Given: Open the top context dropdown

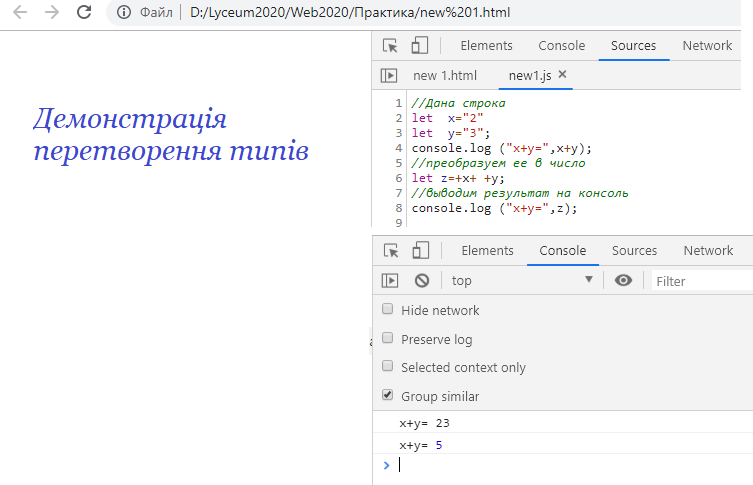Looking at the screenshot, I should [521, 281].
